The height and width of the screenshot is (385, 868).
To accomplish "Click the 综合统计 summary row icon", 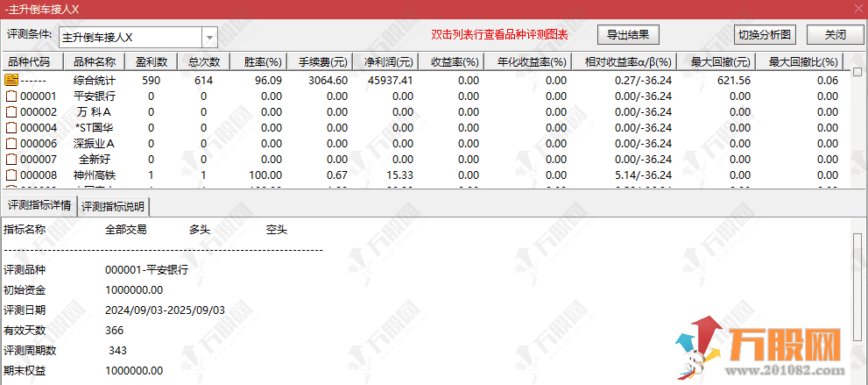I will tap(11, 81).
